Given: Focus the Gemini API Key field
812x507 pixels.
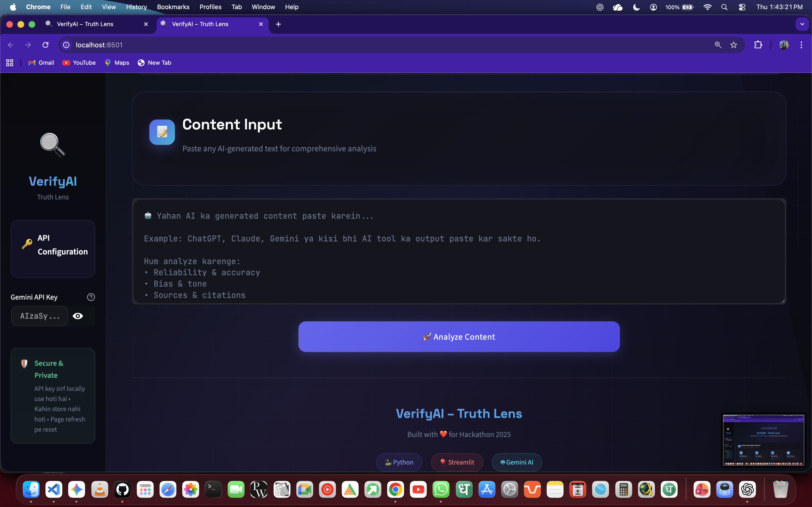Looking at the screenshot, I should pos(40,316).
